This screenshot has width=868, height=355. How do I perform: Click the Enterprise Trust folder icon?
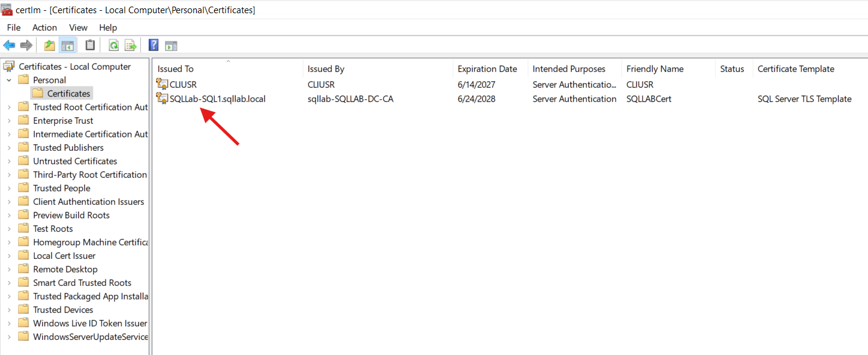coord(23,121)
